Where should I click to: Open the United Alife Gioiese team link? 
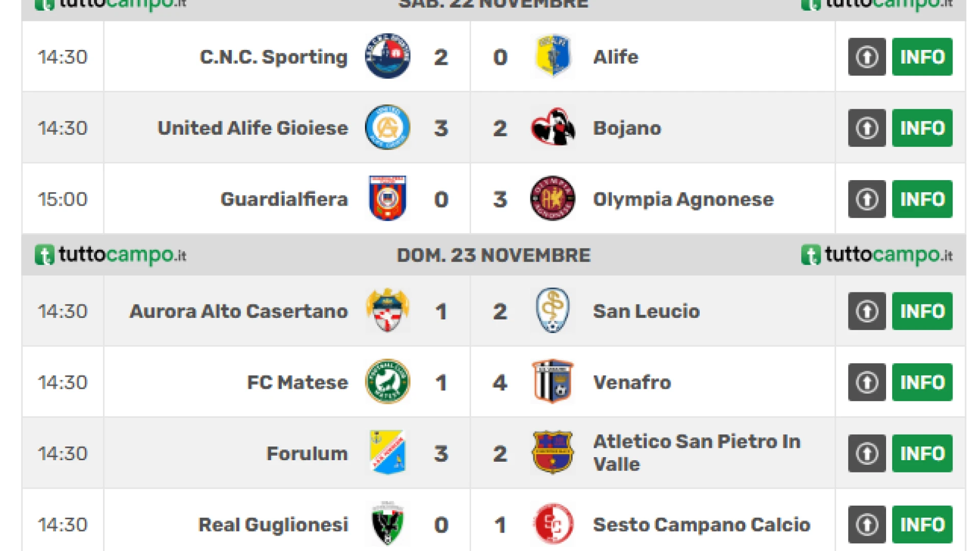[x=253, y=128]
